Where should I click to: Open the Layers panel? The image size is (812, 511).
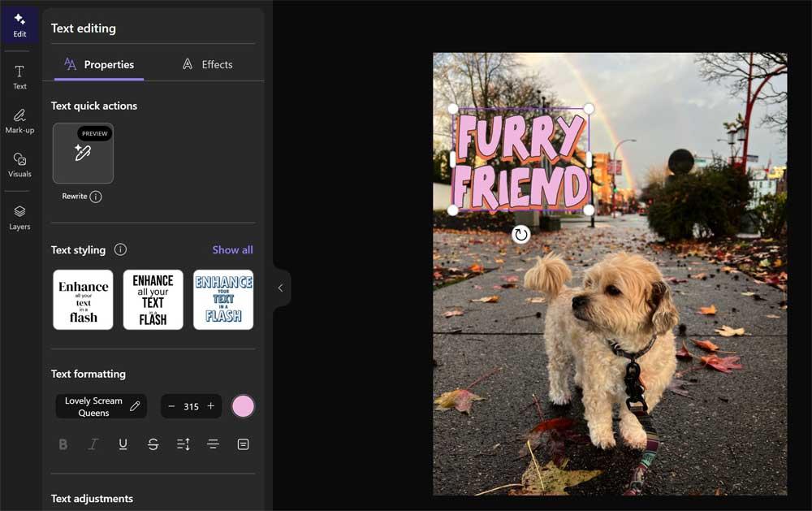pyautogui.click(x=19, y=216)
